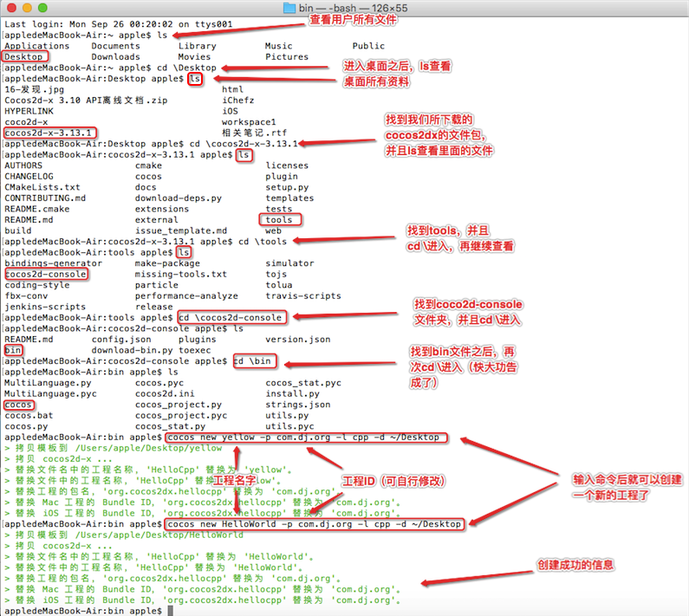Select the "config.json" file name
The image size is (689, 616).
tap(121, 340)
